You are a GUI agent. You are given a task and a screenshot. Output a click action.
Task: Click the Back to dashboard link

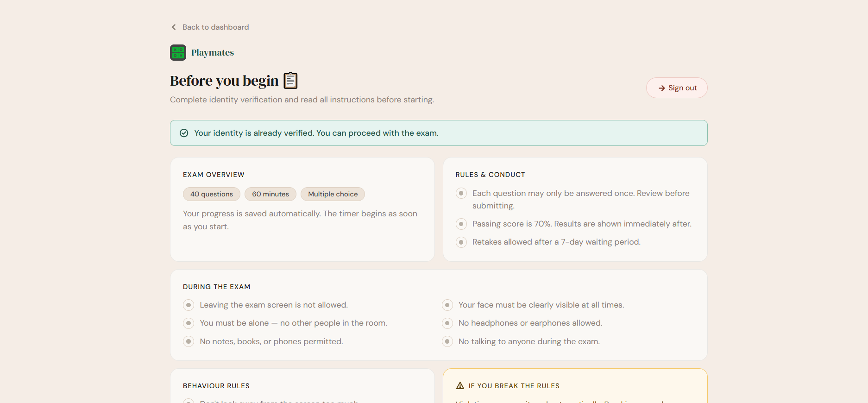pos(210,27)
